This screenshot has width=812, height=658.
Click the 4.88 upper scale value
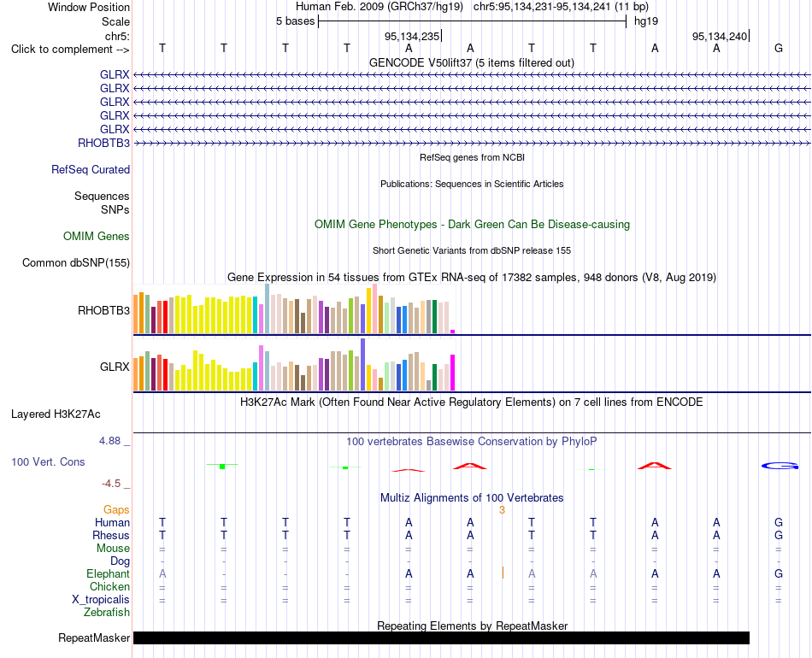109,441
